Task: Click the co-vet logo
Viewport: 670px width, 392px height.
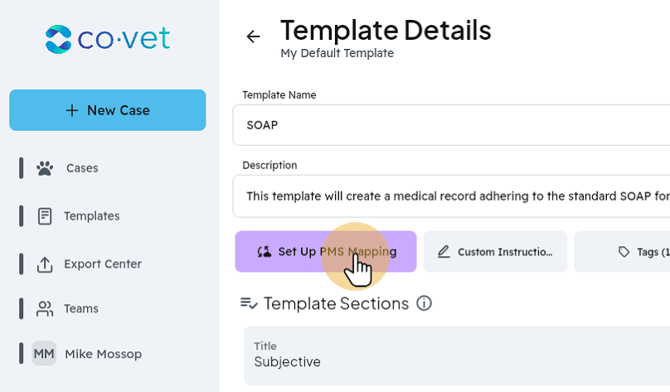Action: pos(108,39)
